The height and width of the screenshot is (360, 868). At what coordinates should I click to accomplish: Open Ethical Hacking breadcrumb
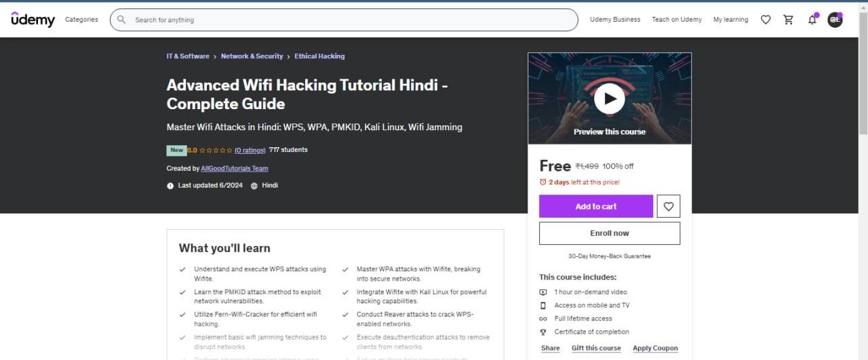319,56
